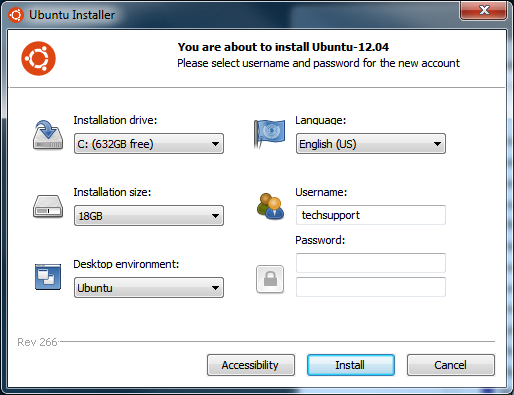This screenshot has width=514, height=395.
Task: Click the desktop environment windows icon
Action: tap(48, 277)
